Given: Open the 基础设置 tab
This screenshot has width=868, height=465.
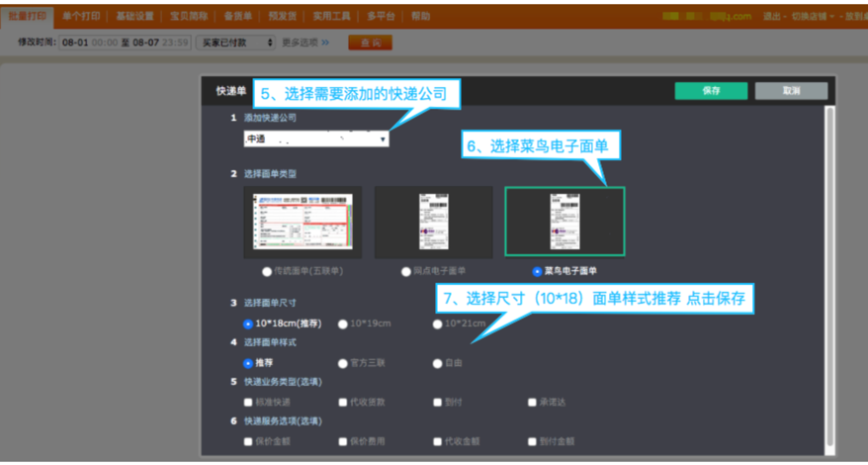Looking at the screenshot, I should click(x=134, y=16).
